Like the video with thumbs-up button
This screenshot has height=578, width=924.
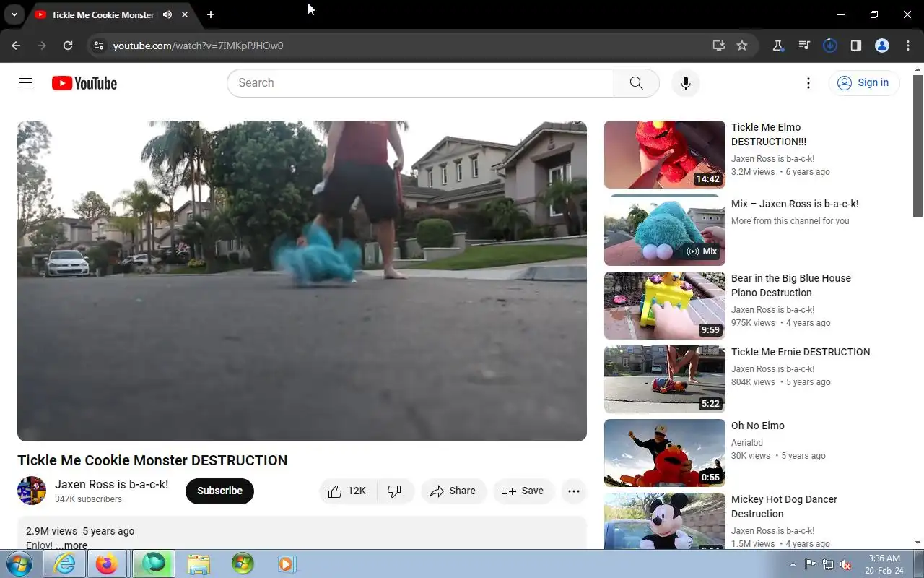[x=347, y=491]
